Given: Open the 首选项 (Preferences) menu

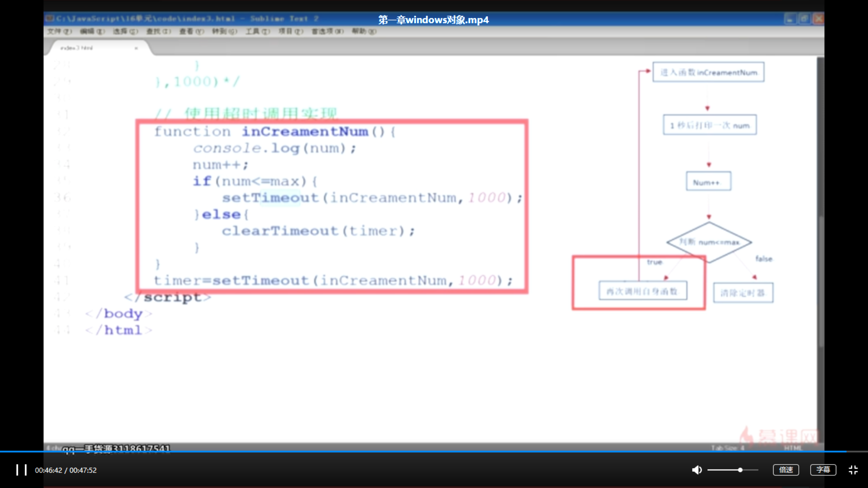Looking at the screenshot, I should [x=327, y=31].
